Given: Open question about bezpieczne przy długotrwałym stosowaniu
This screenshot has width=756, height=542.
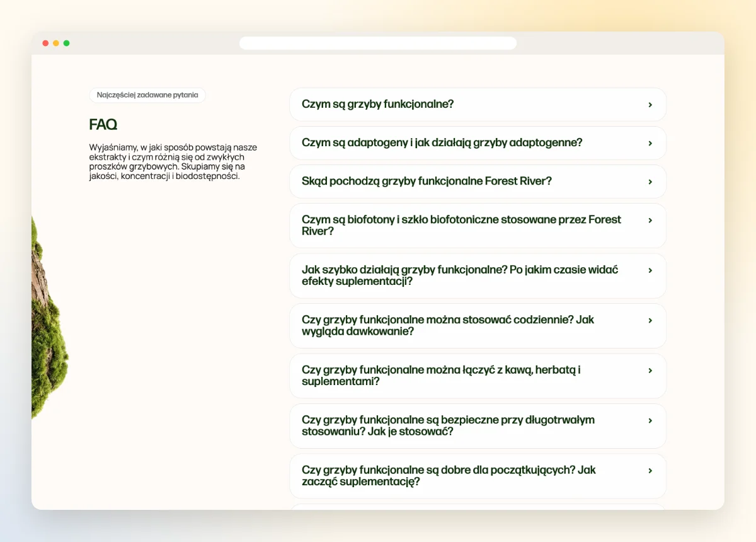Looking at the screenshot, I should tap(478, 426).
